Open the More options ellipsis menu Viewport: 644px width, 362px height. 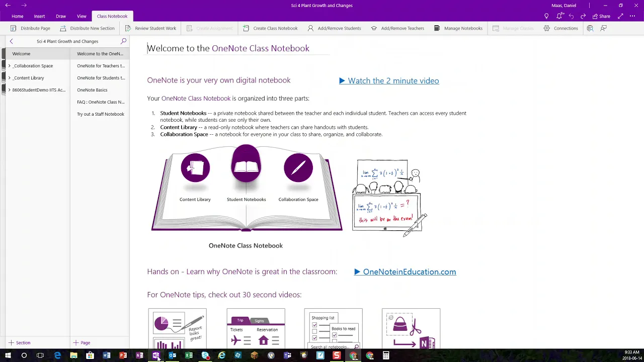(632, 16)
